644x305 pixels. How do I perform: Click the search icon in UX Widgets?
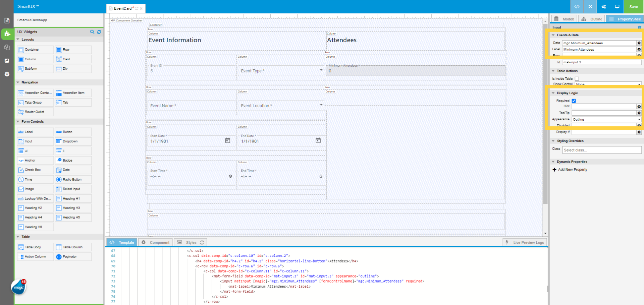pyautogui.click(x=92, y=32)
